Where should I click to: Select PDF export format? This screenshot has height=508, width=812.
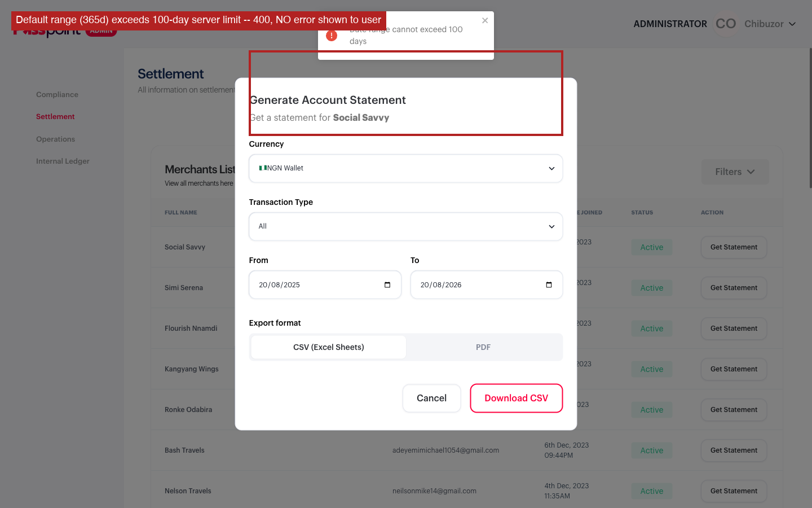(483, 347)
